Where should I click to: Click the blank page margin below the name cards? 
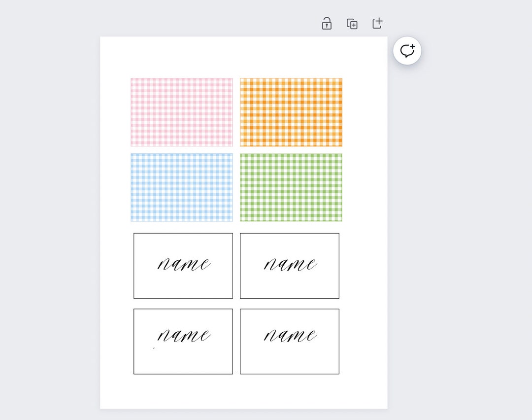point(244,391)
